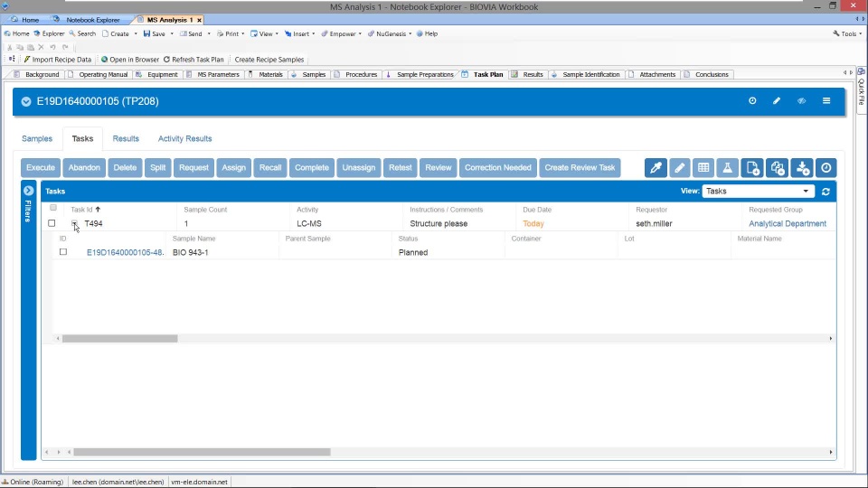Click the pencil edit button in task toolbar
The width and height of the screenshot is (868, 488).
[x=679, y=168]
